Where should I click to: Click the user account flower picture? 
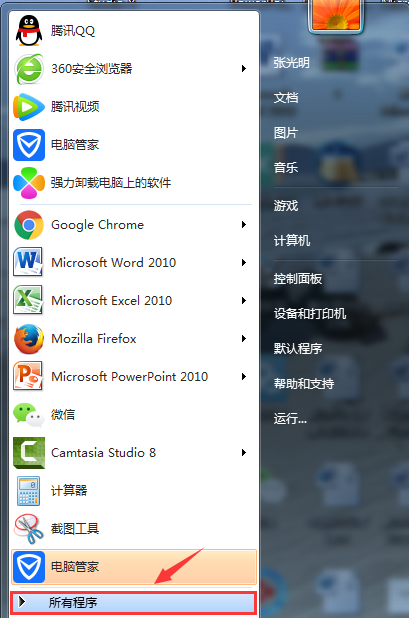[x=336, y=15]
